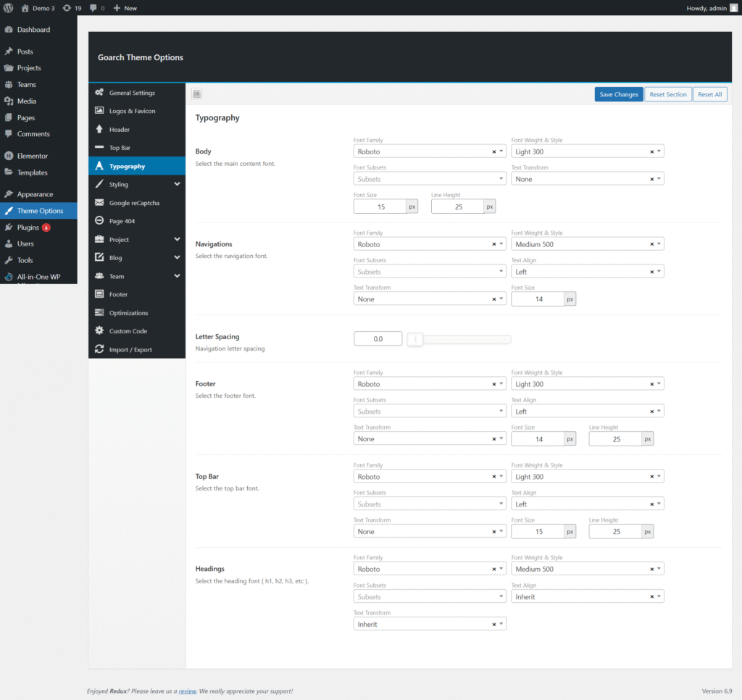742x700 pixels.
Task: Click the Elementor icon in sidebar
Action: (x=9, y=156)
